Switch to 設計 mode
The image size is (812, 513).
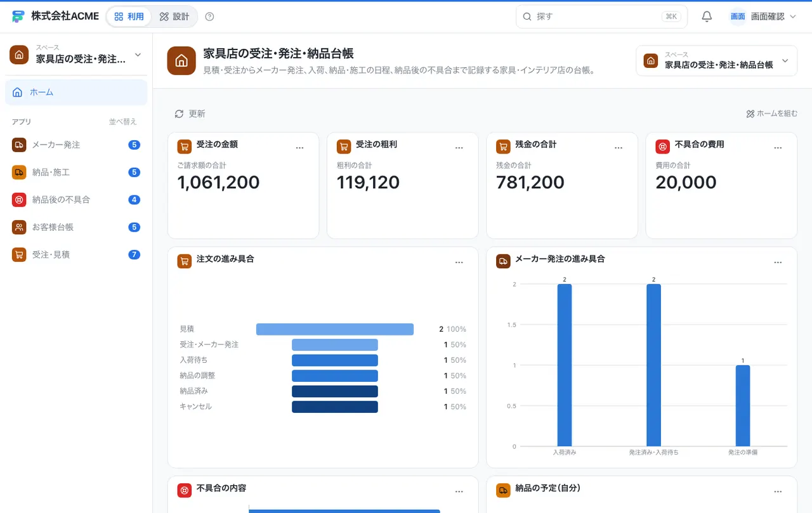pos(174,16)
